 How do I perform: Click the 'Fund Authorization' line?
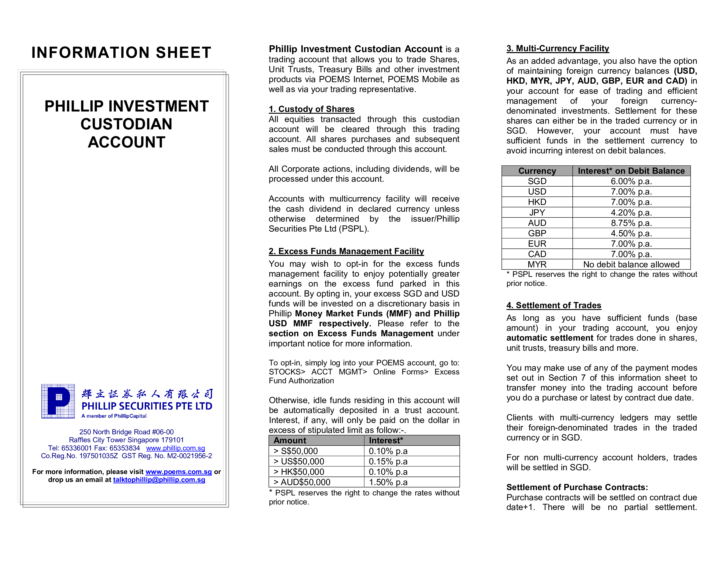coord(301,381)
